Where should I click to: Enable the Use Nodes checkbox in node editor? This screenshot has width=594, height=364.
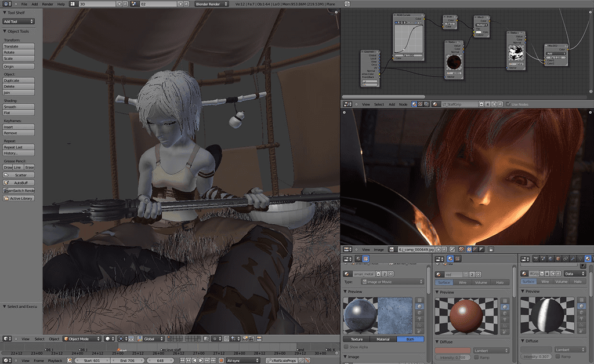[x=507, y=104]
